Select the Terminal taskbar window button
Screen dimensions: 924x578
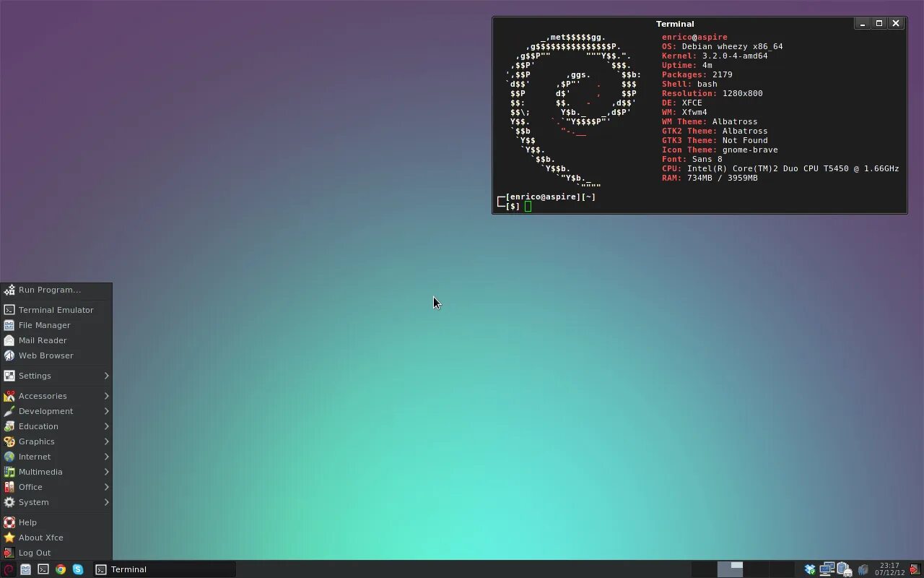point(165,569)
